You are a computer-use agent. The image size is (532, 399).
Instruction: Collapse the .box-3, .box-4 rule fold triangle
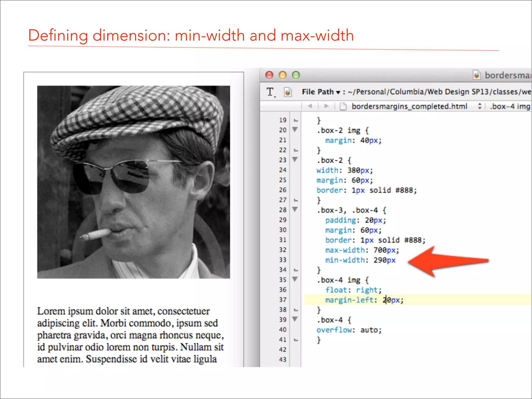(x=295, y=209)
